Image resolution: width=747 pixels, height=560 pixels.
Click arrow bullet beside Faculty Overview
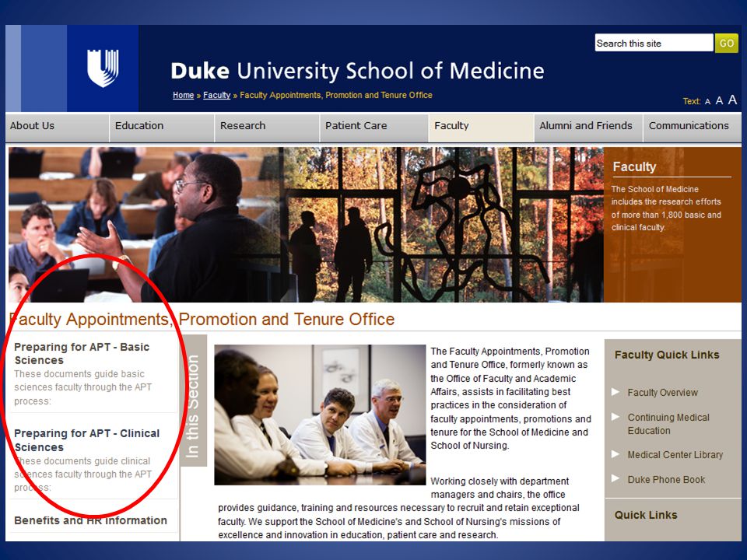(615, 392)
